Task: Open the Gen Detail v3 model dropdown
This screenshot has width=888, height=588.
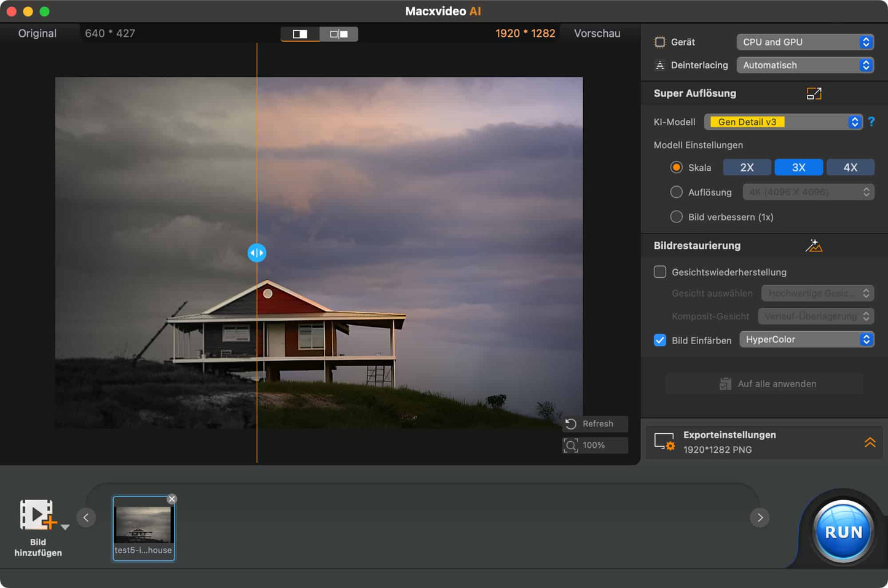Action: pos(784,122)
